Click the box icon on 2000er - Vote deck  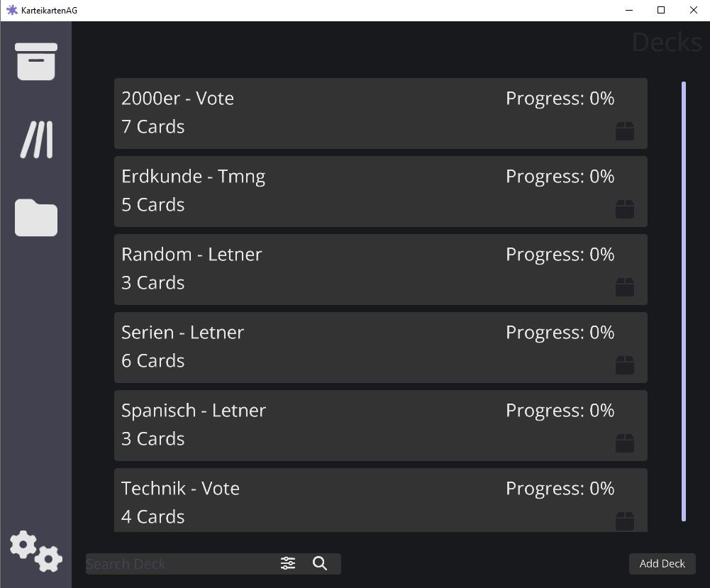tap(624, 131)
